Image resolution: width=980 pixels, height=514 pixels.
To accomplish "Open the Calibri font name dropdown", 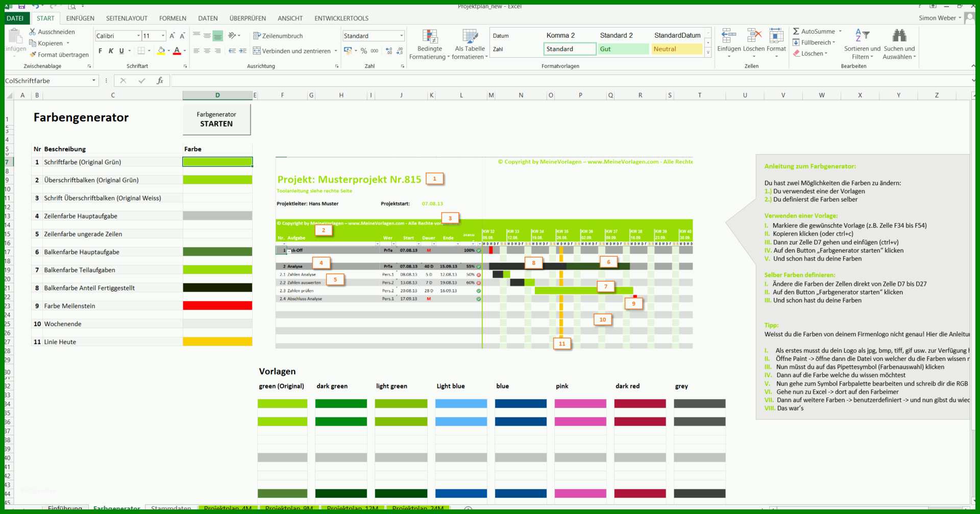I will (138, 36).
